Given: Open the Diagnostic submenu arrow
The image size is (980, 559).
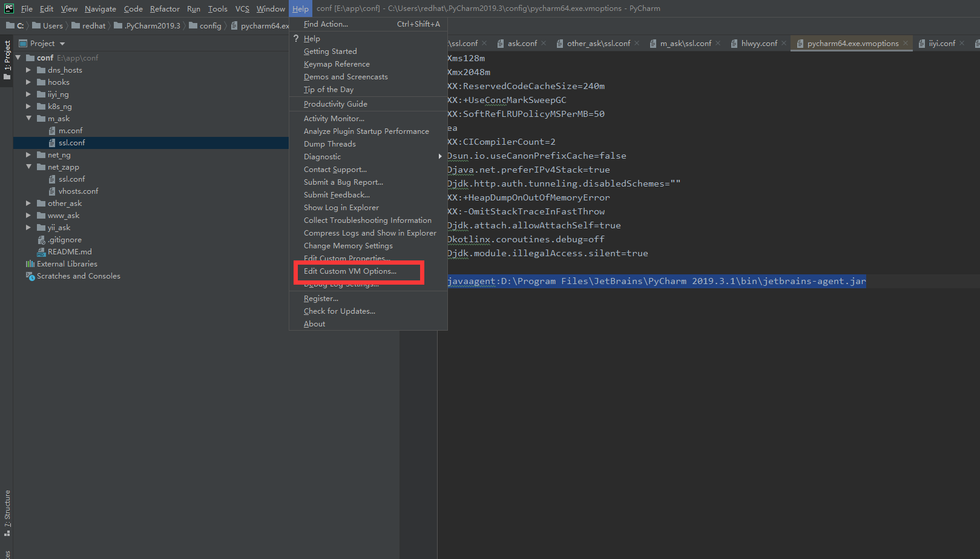Looking at the screenshot, I should (440, 157).
